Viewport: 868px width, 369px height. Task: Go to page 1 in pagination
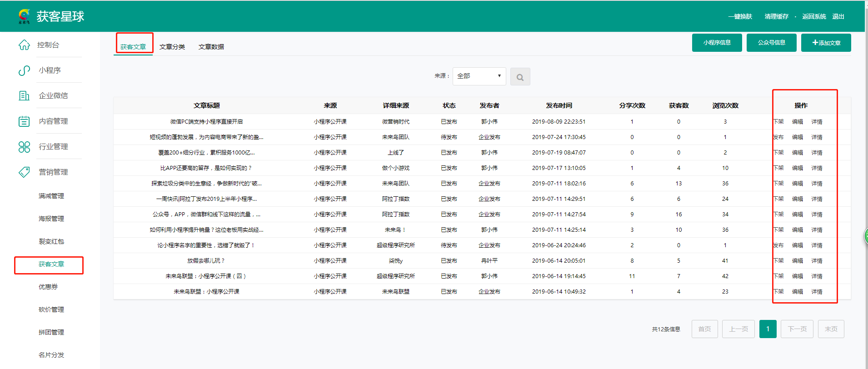click(768, 329)
